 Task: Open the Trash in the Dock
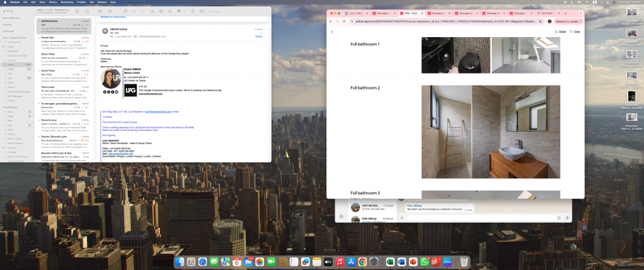point(464,262)
